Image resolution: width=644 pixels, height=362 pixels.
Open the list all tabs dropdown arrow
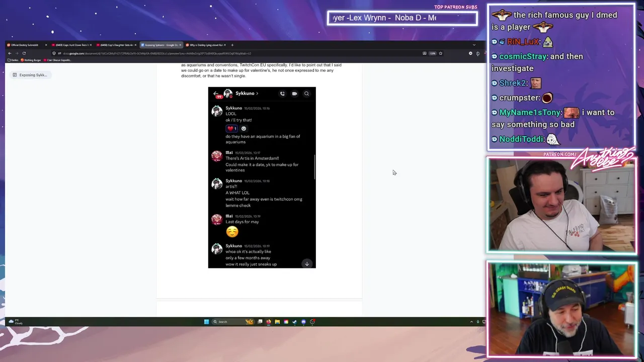click(473, 45)
